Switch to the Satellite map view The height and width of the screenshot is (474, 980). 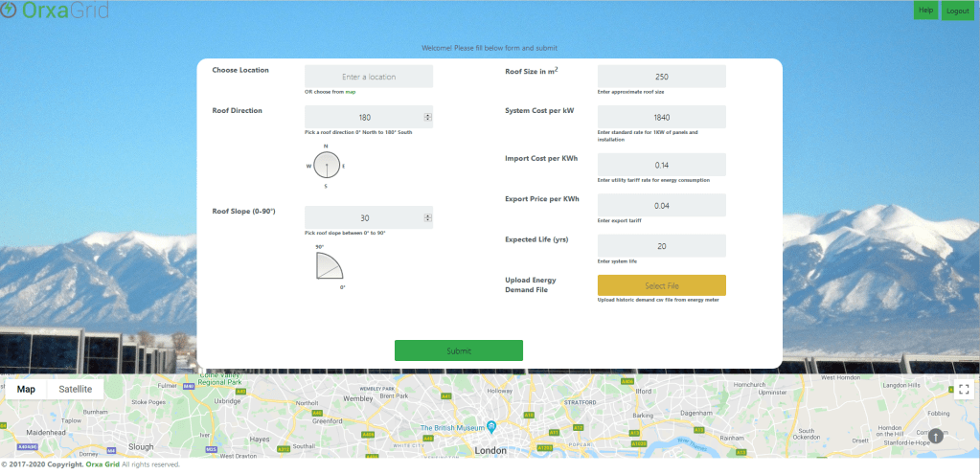point(76,389)
